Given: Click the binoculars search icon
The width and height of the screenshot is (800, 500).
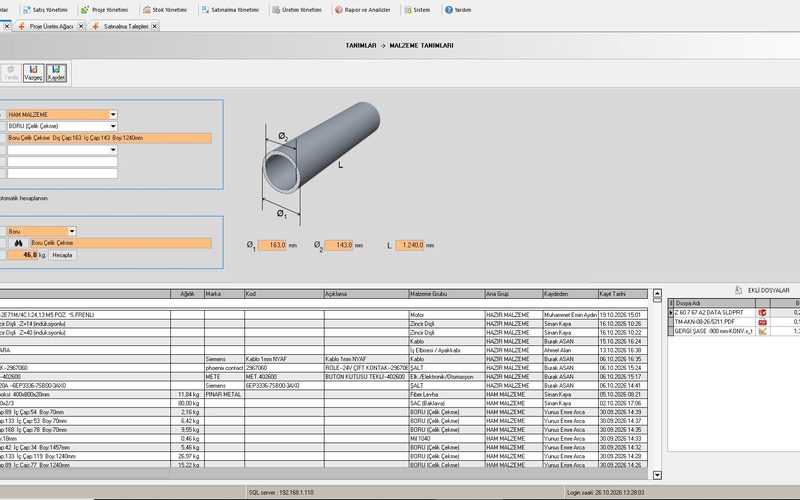Looking at the screenshot, I should [x=18, y=243].
